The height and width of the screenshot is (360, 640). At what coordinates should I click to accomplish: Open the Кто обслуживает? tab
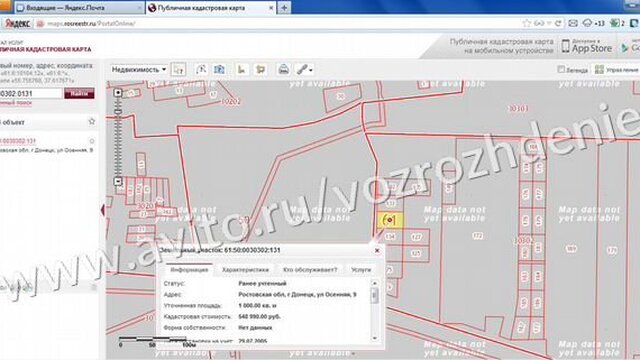[310, 270]
